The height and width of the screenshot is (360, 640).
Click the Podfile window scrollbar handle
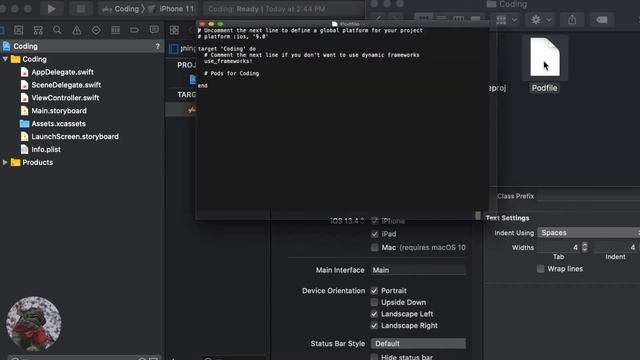478,216
